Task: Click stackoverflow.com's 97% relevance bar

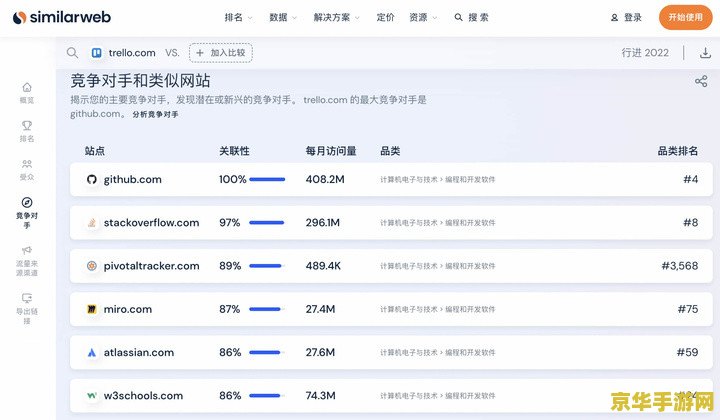Action: [x=267, y=223]
